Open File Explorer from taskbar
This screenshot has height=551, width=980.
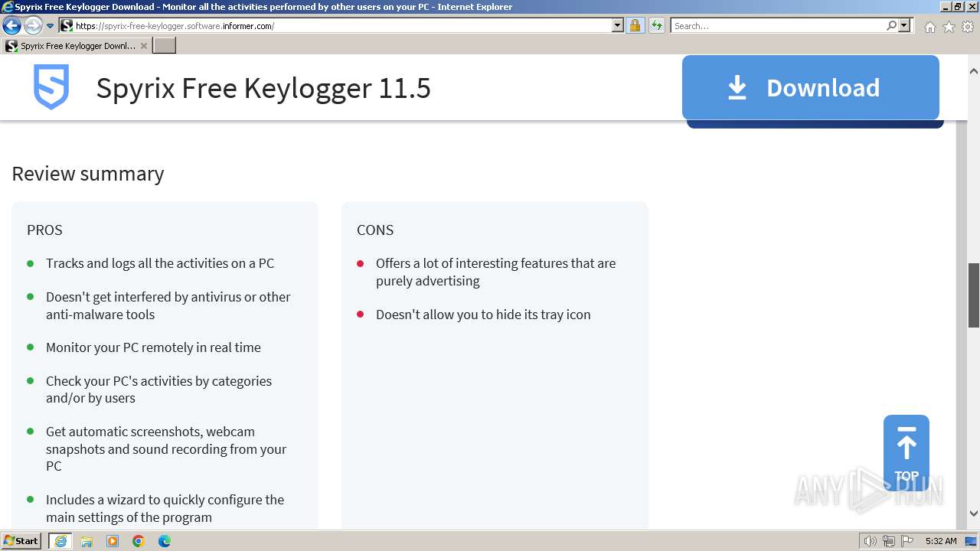point(87,541)
